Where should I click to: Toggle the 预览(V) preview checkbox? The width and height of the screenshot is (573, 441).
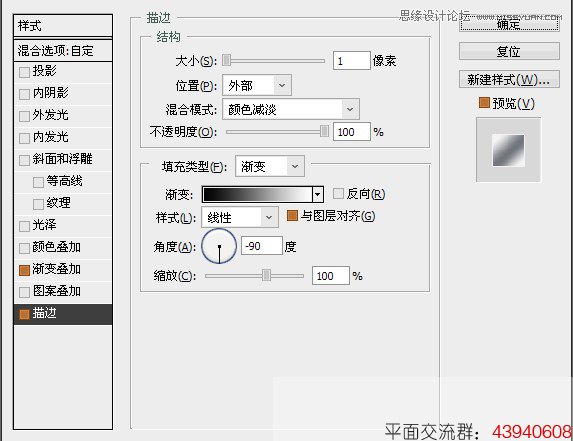click(x=484, y=103)
